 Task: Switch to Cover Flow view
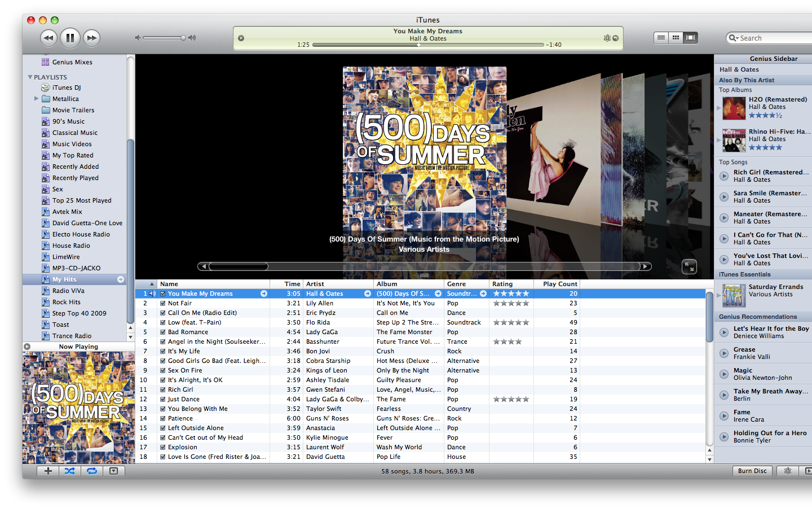click(690, 38)
